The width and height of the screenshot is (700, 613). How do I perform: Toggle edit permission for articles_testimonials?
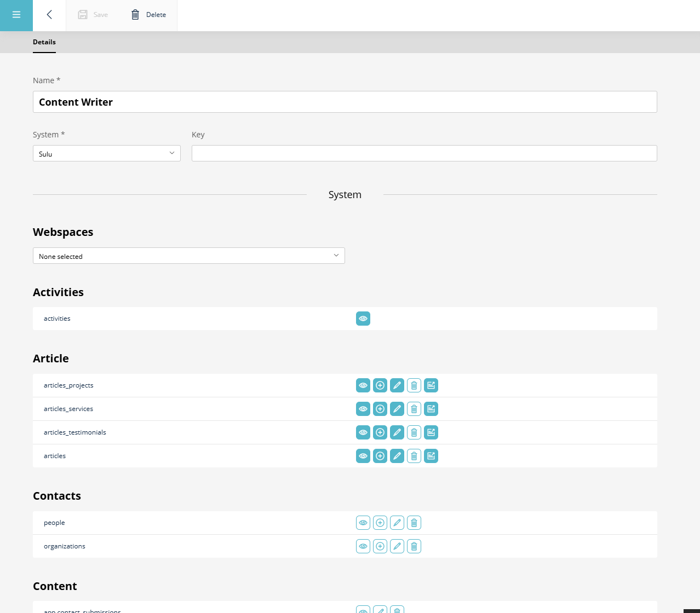pyautogui.click(x=397, y=432)
